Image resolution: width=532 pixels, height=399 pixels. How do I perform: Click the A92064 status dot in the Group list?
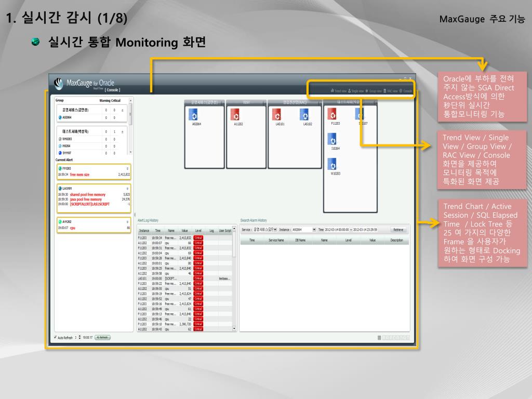pos(60,117)
